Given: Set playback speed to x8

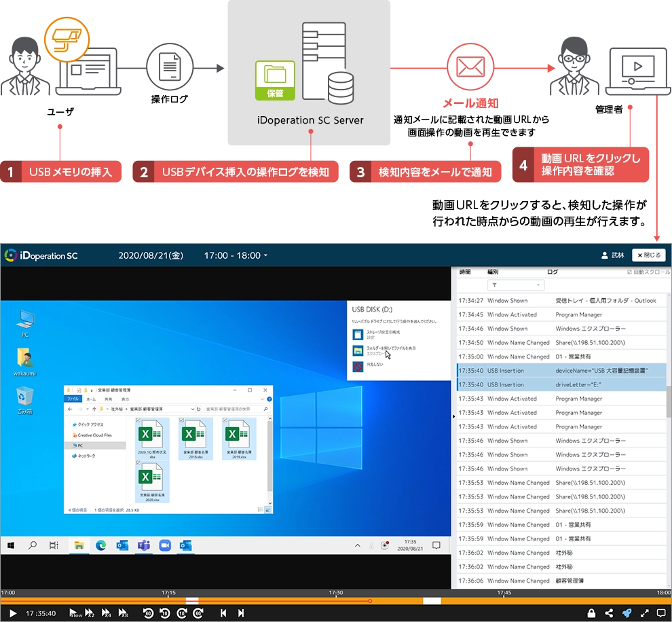Looking at the screenshot, I should point(124,613).
